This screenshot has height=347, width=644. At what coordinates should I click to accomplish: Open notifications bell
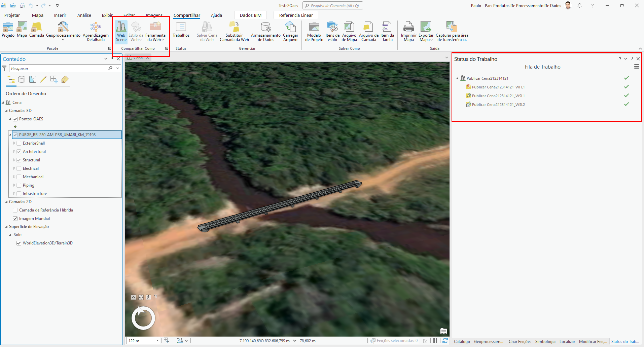(x=579, y=5)
